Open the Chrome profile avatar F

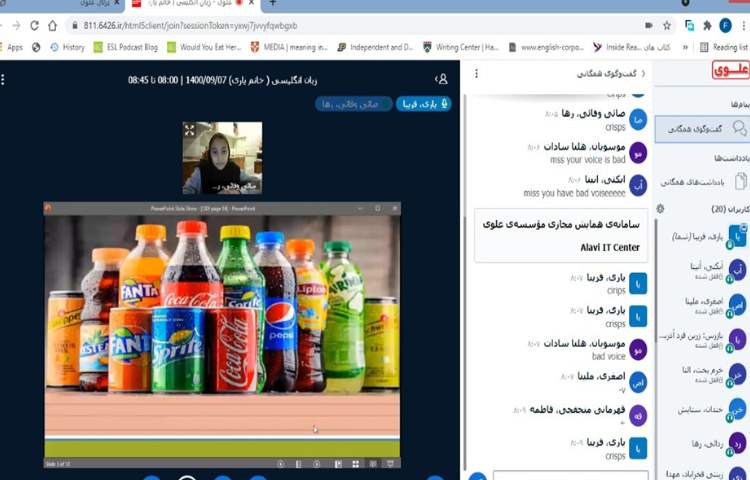pos(725,26)
